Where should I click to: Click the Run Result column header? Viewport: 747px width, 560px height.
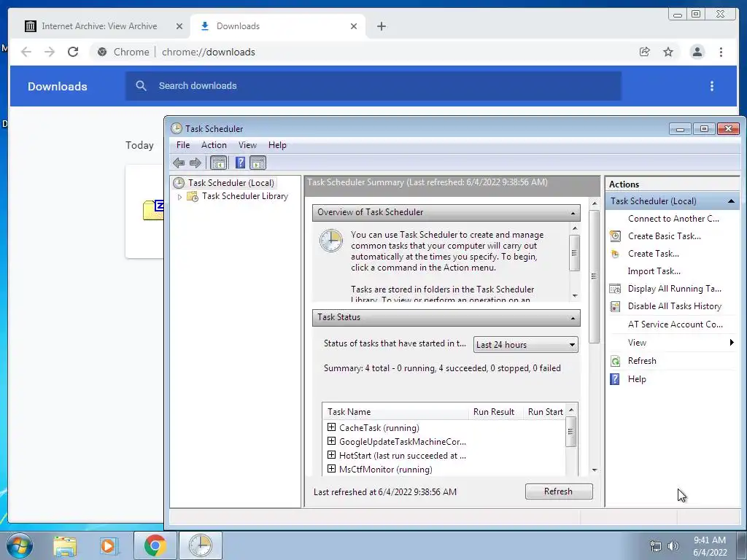[x=495, y=412]
